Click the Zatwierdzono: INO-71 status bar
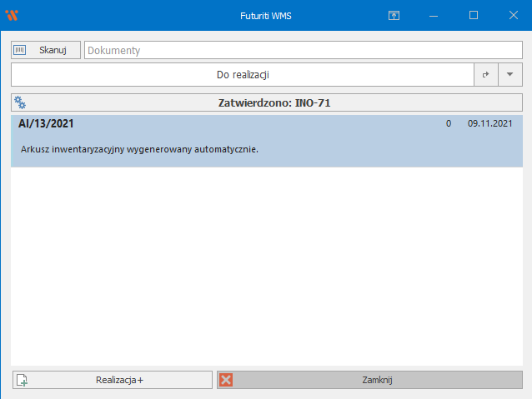 275,103
